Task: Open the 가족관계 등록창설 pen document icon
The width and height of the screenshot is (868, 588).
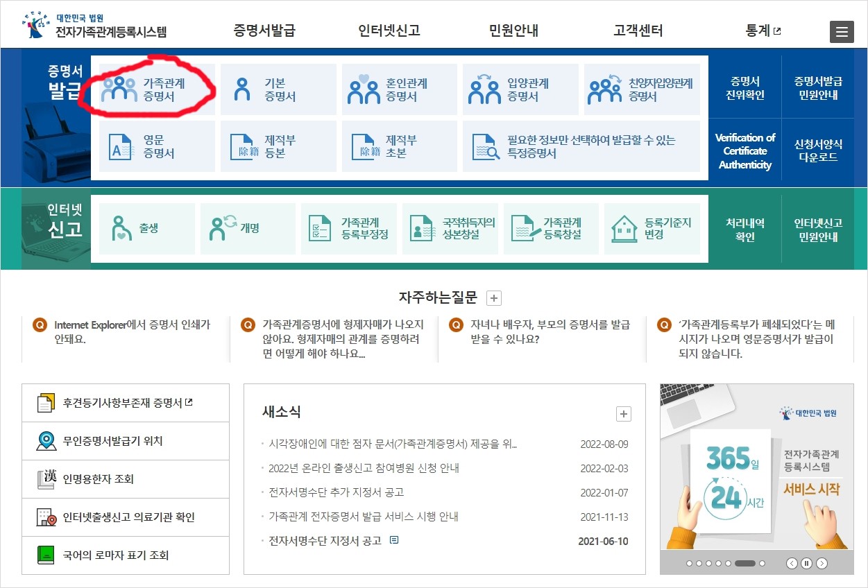Action: tap(525, 228)
